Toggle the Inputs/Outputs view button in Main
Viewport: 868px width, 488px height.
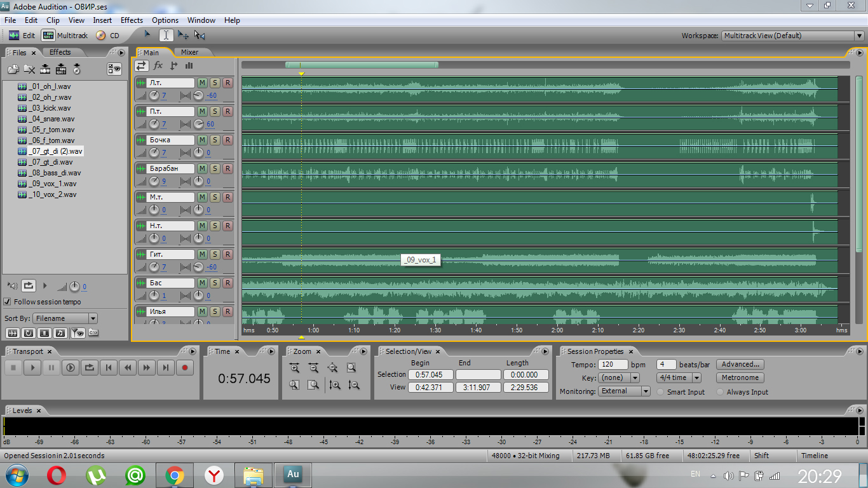tap(142, 65)
